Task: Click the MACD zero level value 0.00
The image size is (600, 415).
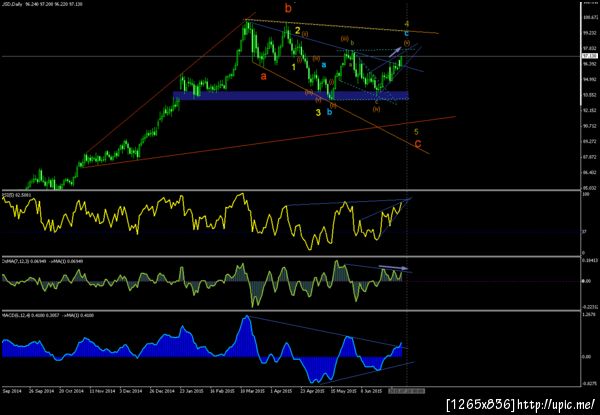Action: point(589,357)
